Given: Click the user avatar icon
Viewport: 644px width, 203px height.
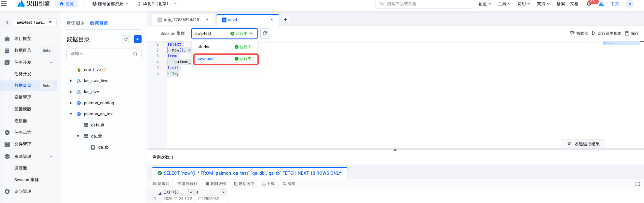Looking at the screenshot, I should [630, 4].
